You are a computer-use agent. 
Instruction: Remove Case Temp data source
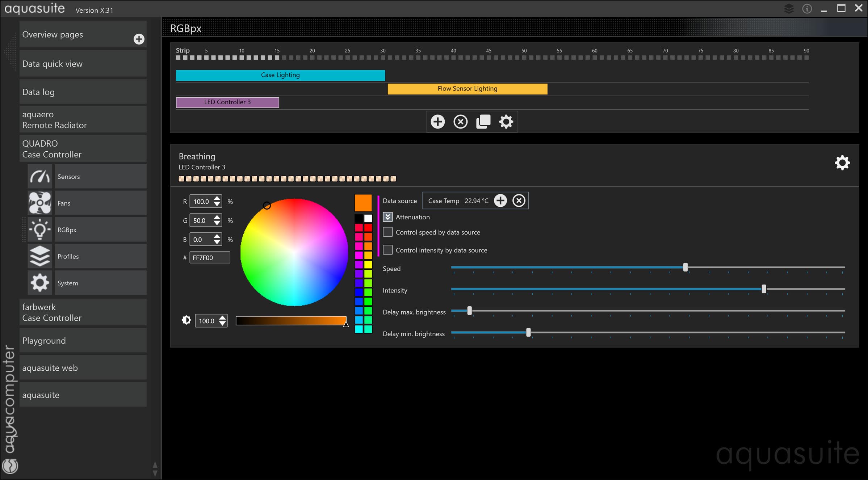point(519,201)
